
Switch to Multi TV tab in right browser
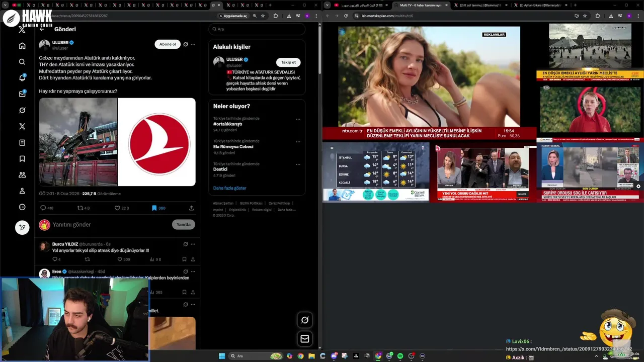point(421,5)
